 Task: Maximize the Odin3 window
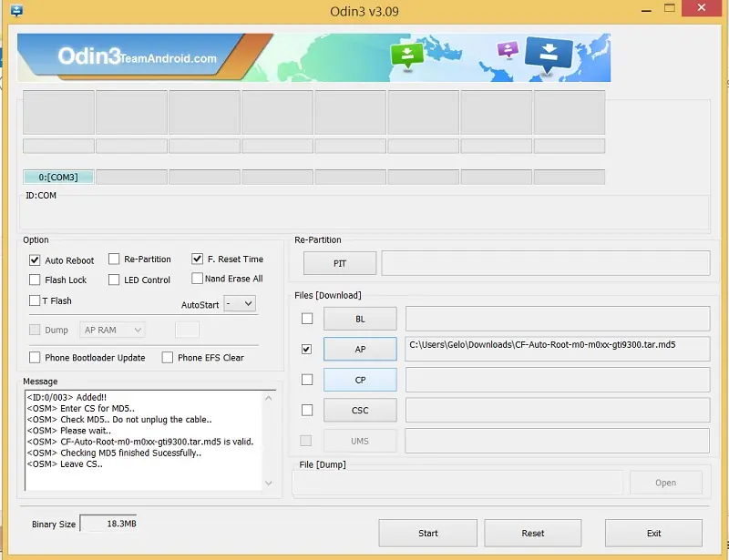pyautogui.click(x=670, y=8)
